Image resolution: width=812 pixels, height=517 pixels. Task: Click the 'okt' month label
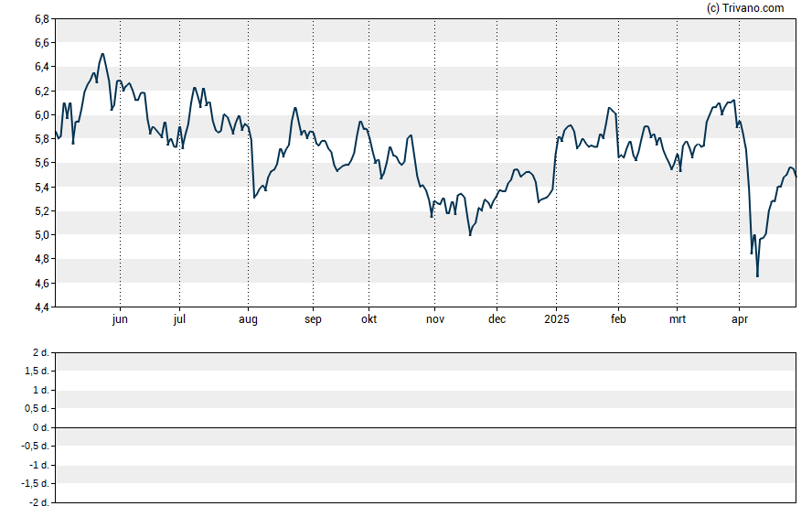point(369,319)
